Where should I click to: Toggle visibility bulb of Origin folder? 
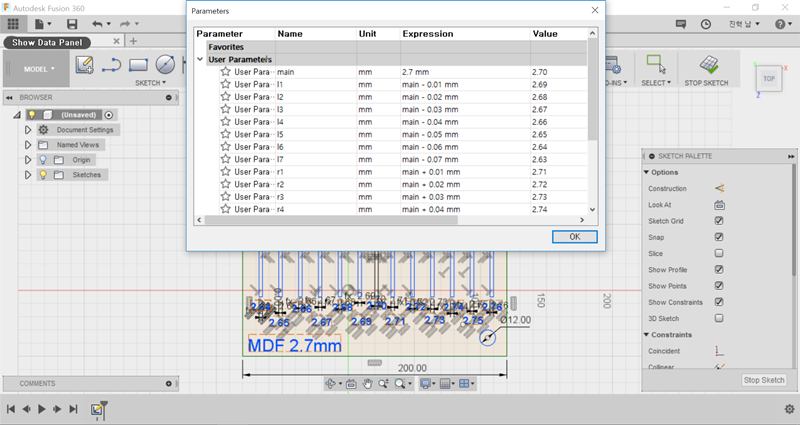pos(43,160)
